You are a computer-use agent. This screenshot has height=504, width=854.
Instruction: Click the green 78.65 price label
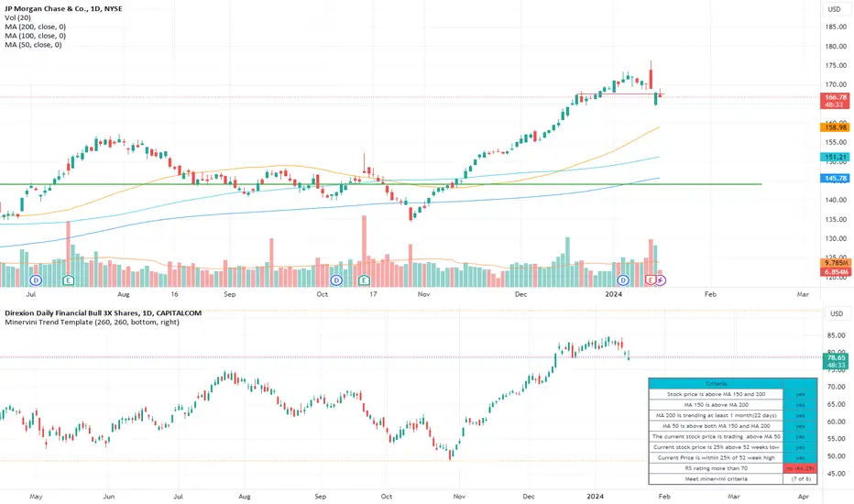(x=836, y=357)
